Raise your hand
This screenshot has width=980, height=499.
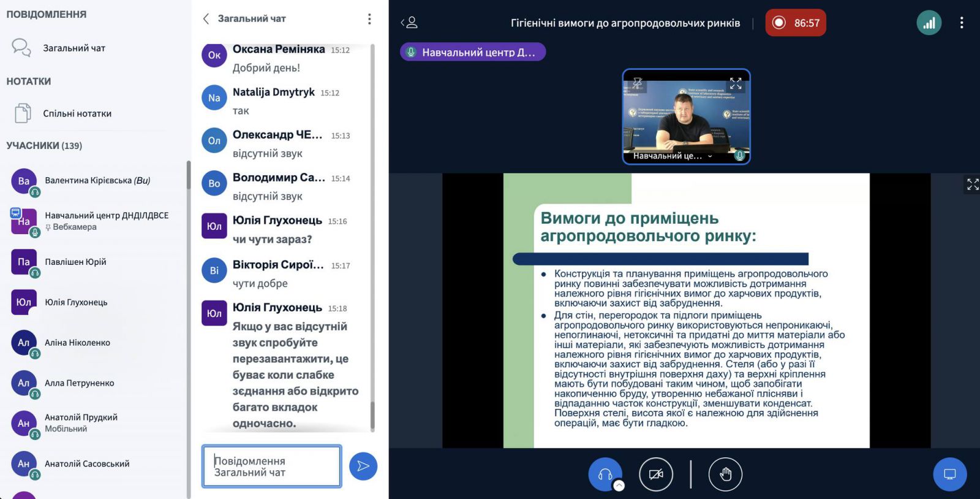click(x=725, y=474)
